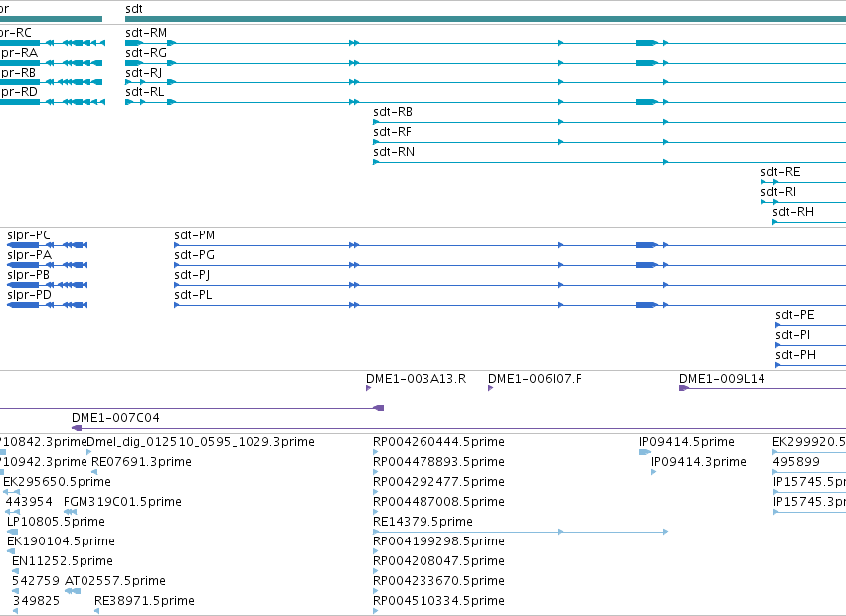Select the 349825 EST label
Image resolution: width=846 pixels, height=616 pixels.
tap(36, 602)
